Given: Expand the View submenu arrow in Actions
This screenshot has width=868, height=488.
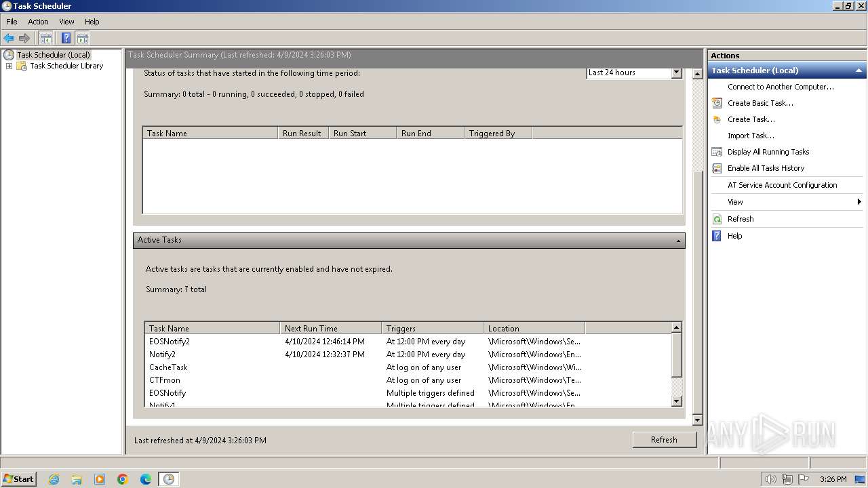Looking at the screenshot, I should click(x=859, y=202).
